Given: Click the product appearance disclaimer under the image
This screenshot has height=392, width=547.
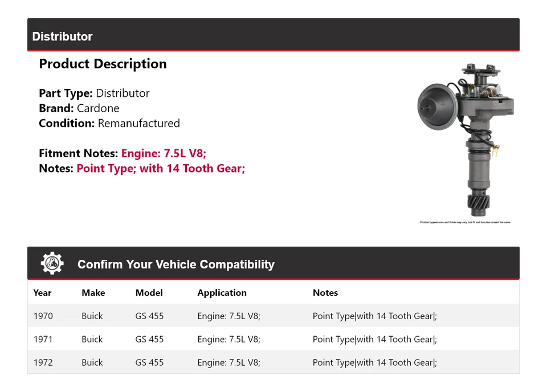Looking at the screenshot, I should pyautogui.click(x=465, y=222).
